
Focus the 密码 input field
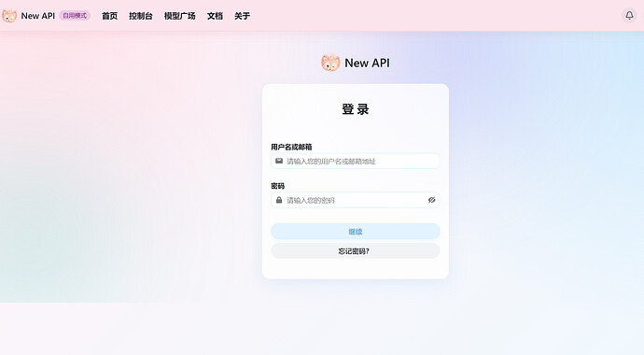(x=356, y=200)
